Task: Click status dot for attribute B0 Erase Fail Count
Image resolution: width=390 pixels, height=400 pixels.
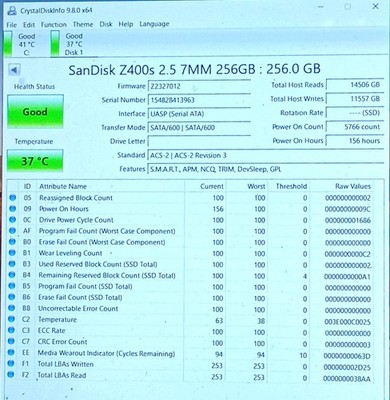Action: [x=12, y=242]
